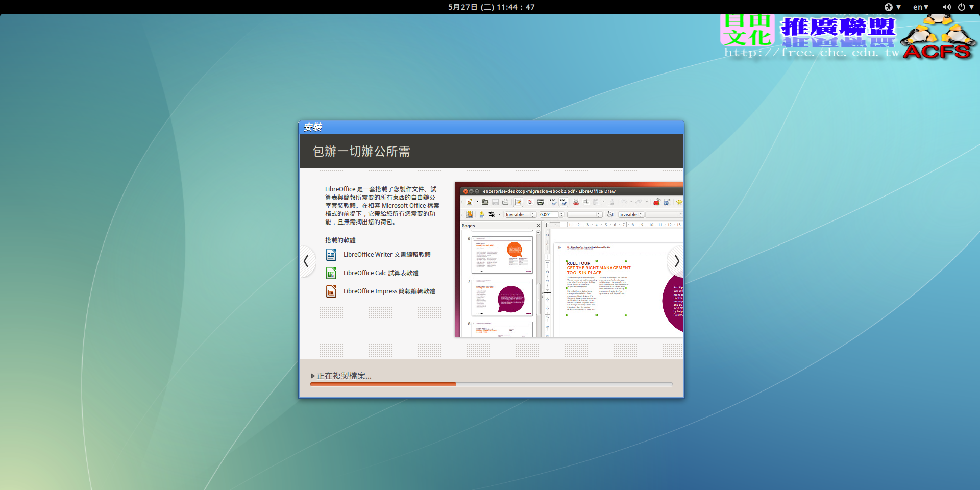Click the Spelling check ABC icon in Draw

553,202
